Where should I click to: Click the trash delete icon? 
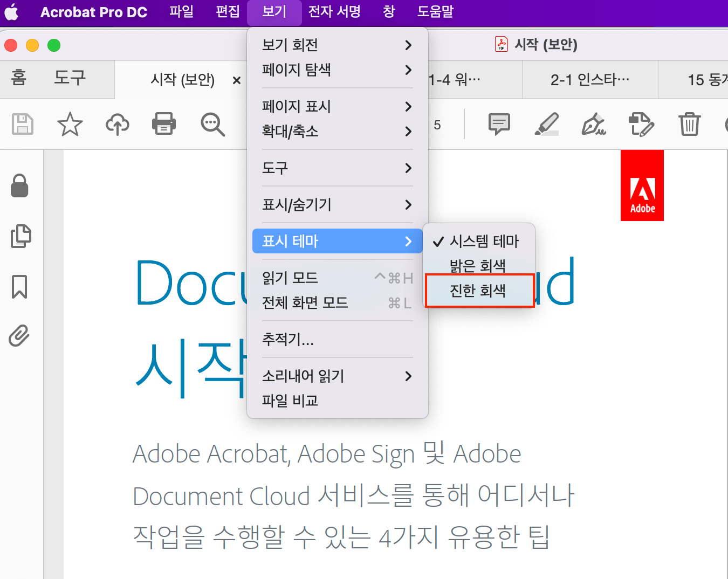690,124
